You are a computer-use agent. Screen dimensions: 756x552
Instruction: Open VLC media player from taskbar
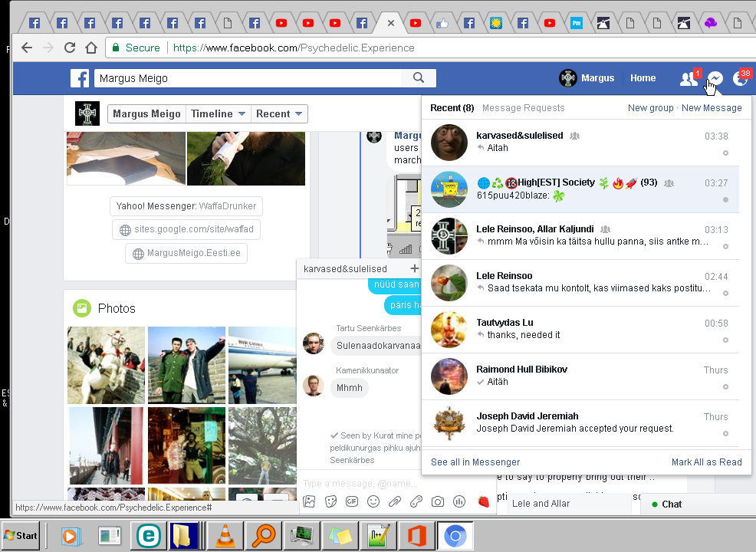(225, 536)
